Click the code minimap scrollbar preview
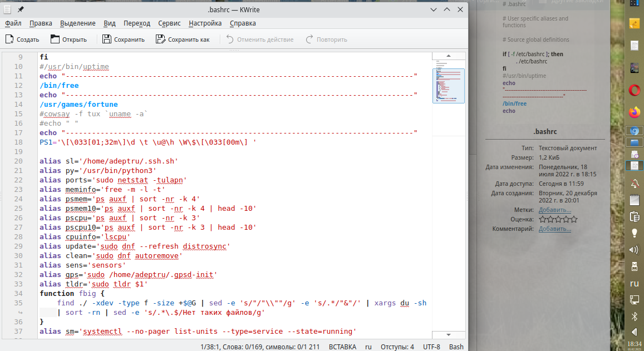This screenshot has width=644, height=351. pyautogui.click(x=449, y=86)
